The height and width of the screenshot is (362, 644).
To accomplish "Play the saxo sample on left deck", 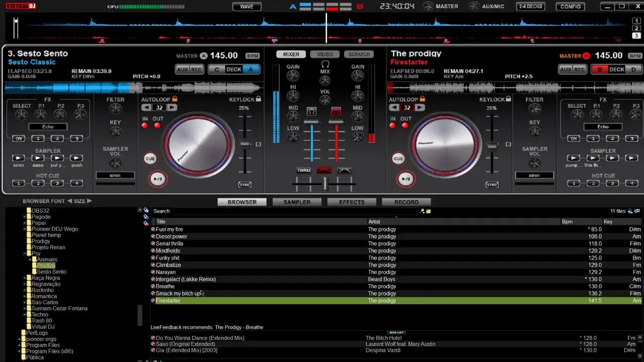I will (x=38, y=158).
